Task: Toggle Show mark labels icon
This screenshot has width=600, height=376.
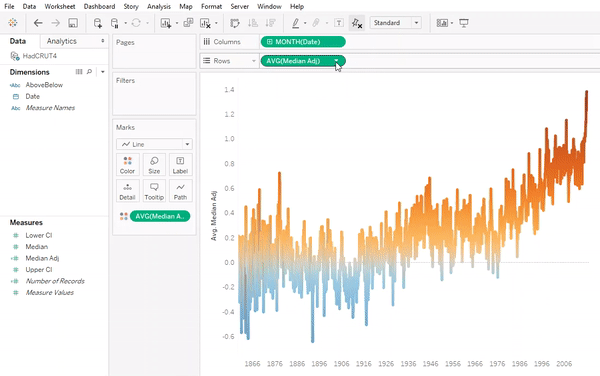Action: (x=339, y=23)
